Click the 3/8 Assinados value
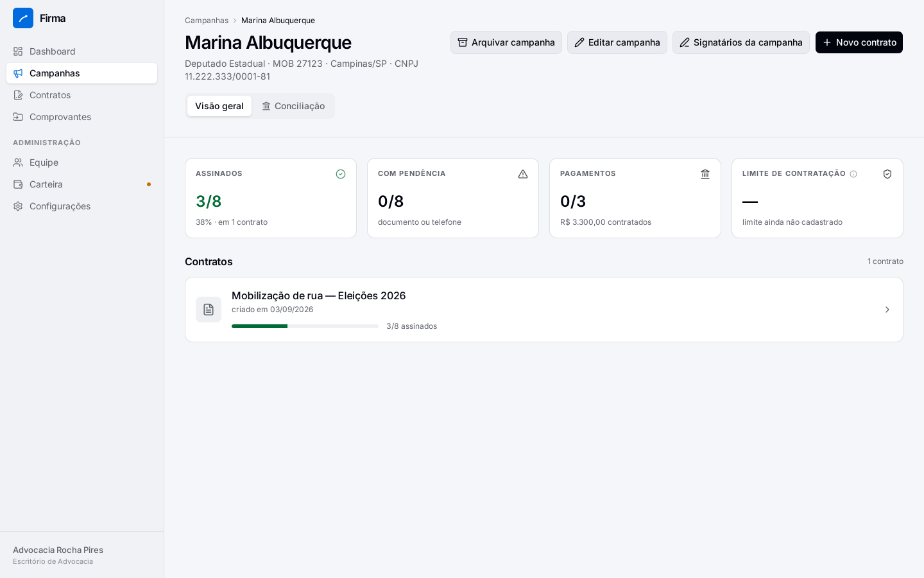The image size is (924, 578). 209,202
